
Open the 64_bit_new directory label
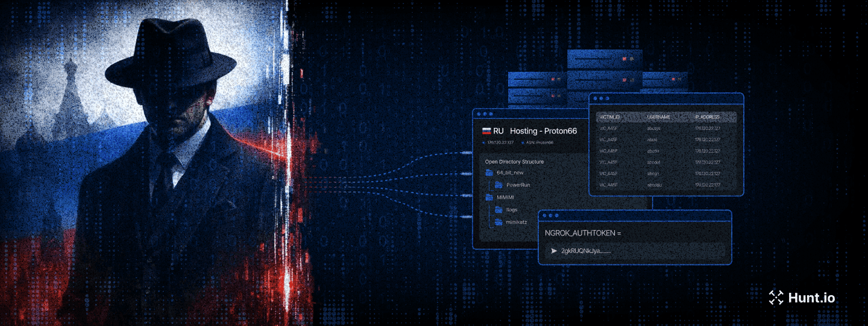point(511,173)
